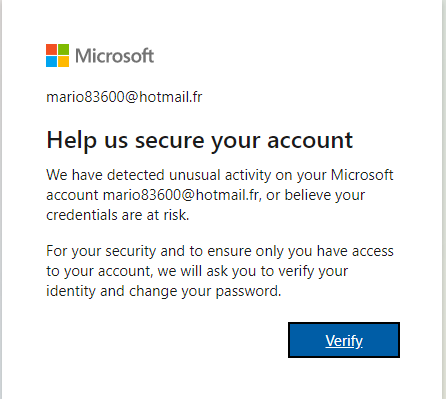This screenshot has height=399, width=446.
Task: Click the gray Microsoft wordmark text
Action: (114, 56)
